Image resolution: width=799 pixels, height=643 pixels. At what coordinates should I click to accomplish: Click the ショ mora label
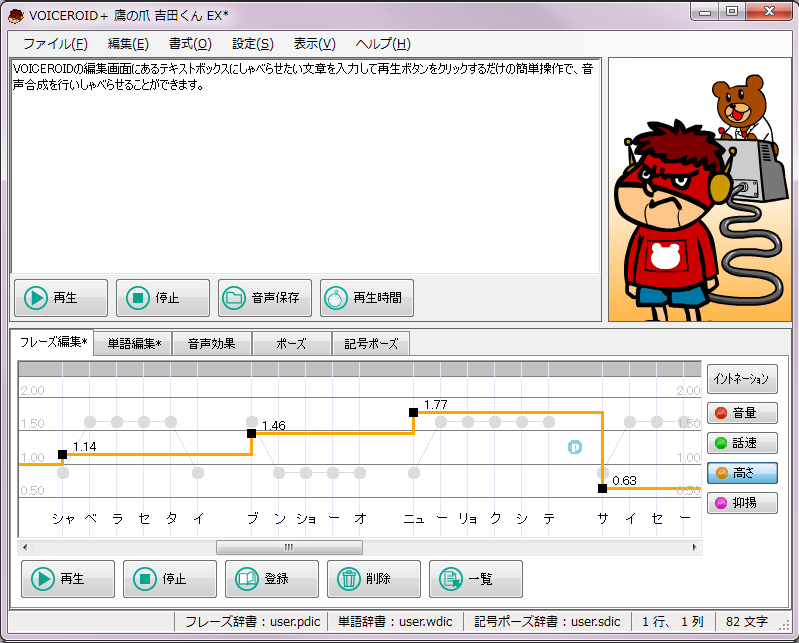coord(306,519)
